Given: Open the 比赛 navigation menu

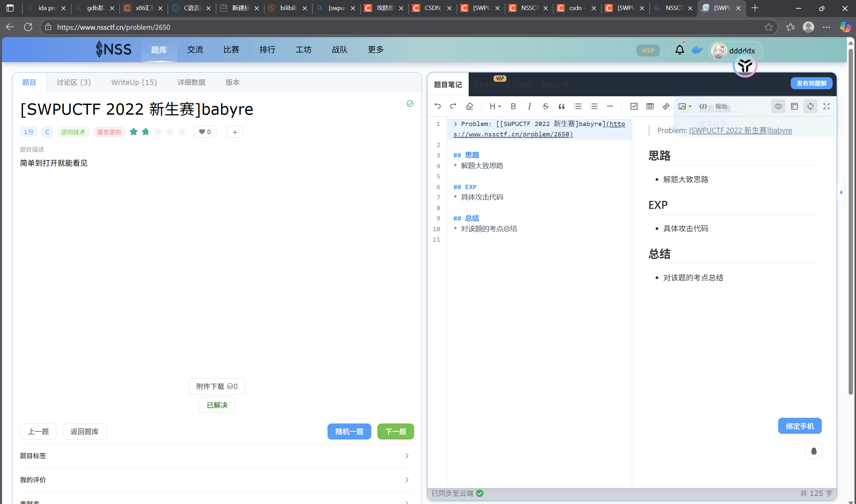Looking at the screenshot, I should 231,49.
